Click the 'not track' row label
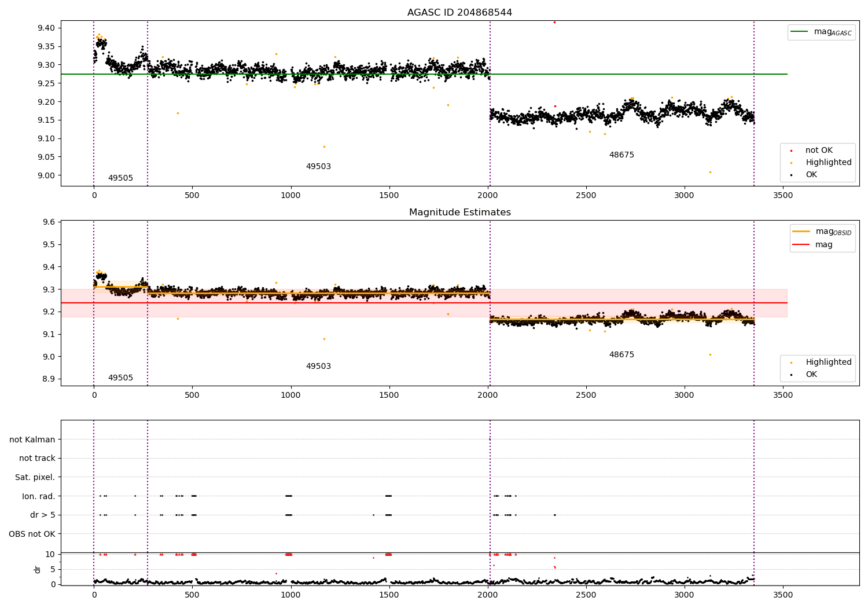 37,458
